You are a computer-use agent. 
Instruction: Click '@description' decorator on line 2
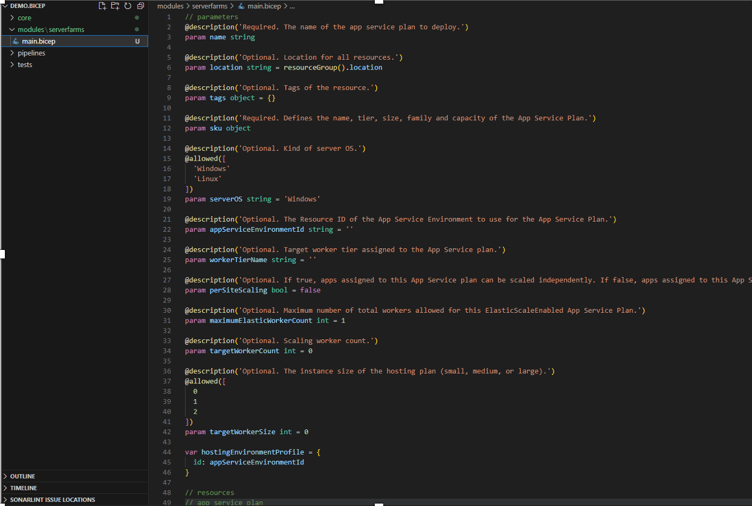[210, 27]
